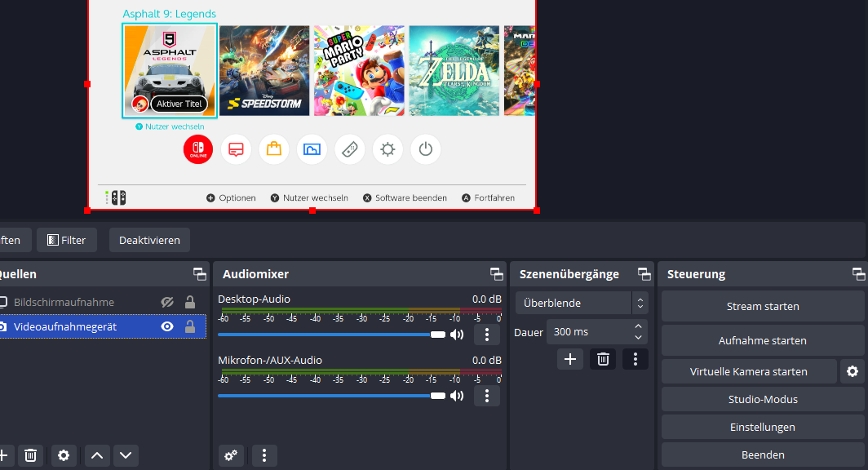
Task: Open the Nintendo eShop bag icon
Action: tap(273, 149)
